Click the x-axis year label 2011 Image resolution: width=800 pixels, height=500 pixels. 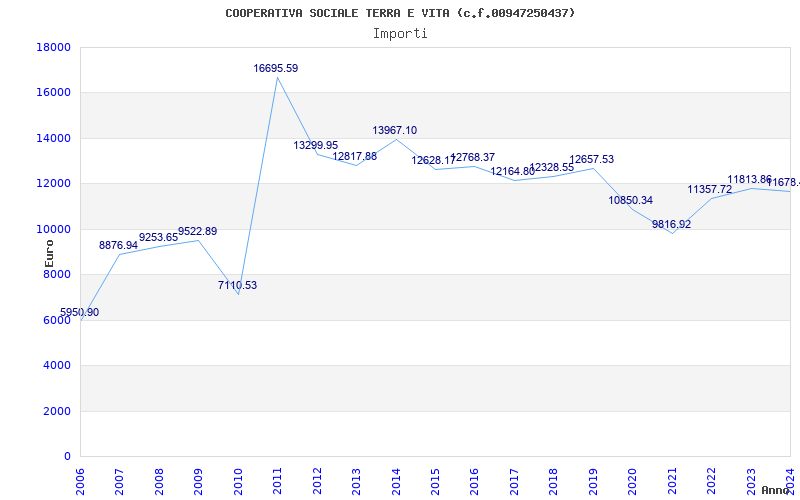278,481
